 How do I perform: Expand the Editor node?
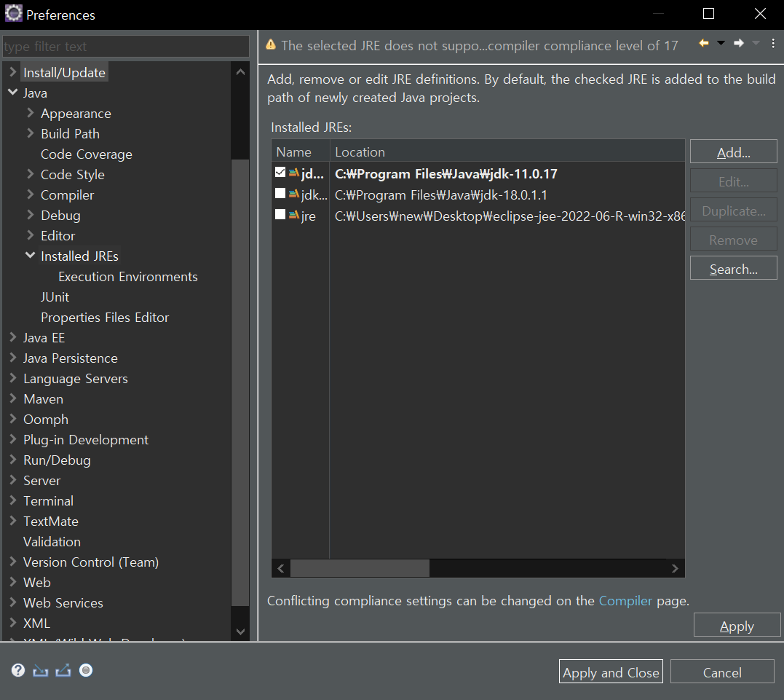[31, 235]
